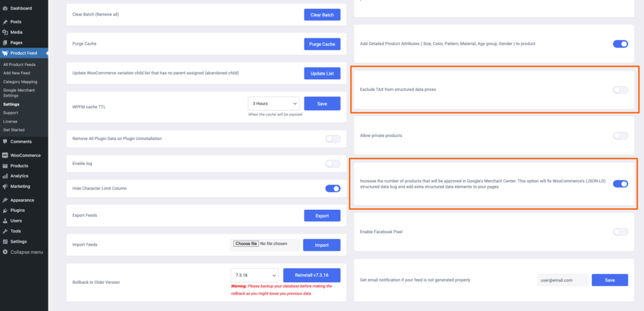The width and height of the screenshot is (644, 311).
Task: Click the WooCommerce icon in sidebar
Action: [5, 156]
